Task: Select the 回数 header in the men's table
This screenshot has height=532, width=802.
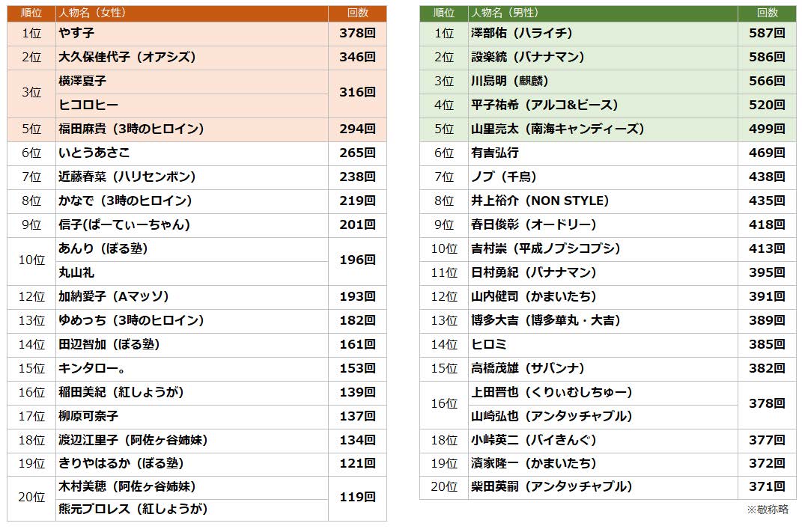Action: (x=767, y=13)
